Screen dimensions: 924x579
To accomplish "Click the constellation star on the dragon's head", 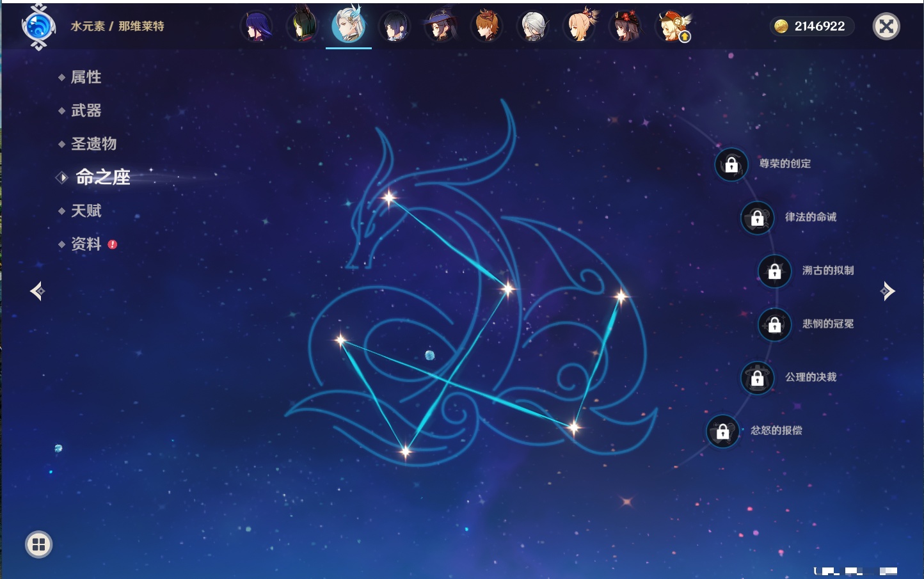I will pos(389,198).
